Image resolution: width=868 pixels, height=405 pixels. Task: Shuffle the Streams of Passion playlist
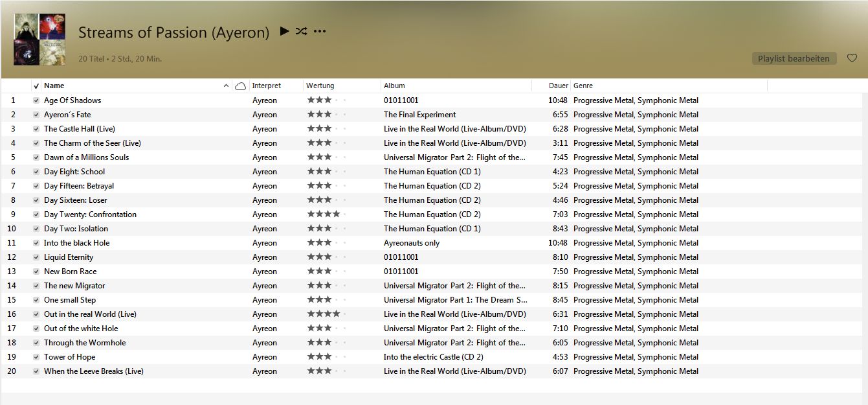tap(301, 31)
